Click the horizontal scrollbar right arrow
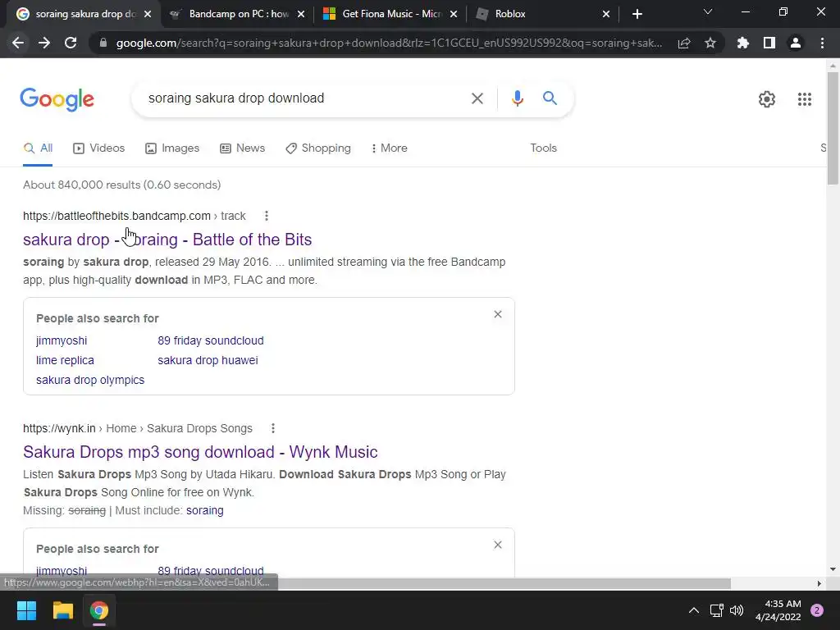The width and height of the screenshot is (840, 630). 819,583
